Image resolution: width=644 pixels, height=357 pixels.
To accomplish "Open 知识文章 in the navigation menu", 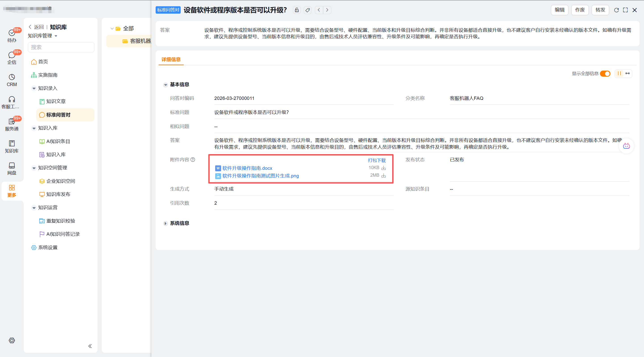I will [x=56, y=101].
